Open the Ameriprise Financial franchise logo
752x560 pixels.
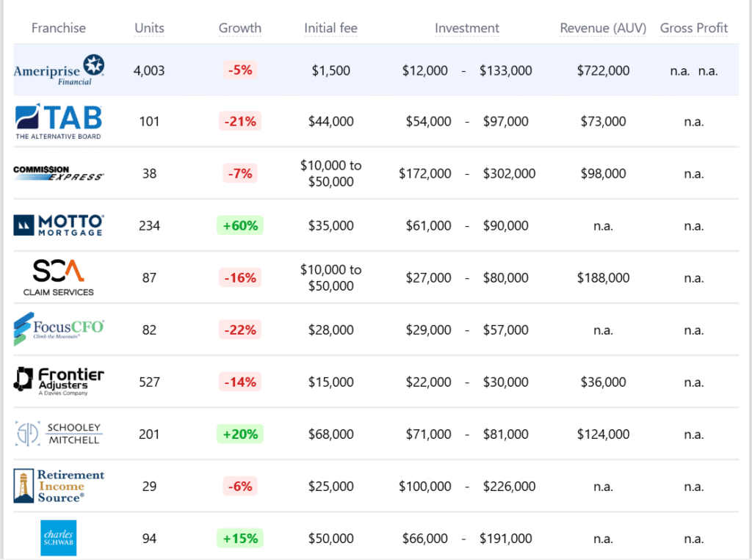(59, 70)
